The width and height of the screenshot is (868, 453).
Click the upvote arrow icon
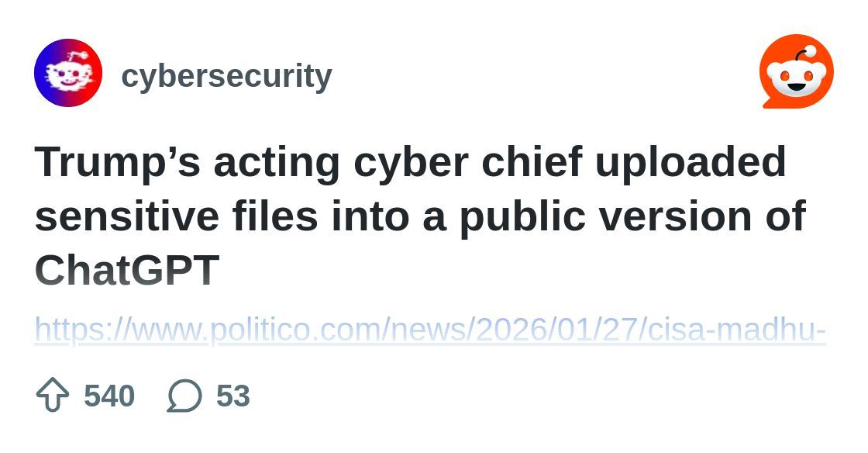tap(53, 396)
